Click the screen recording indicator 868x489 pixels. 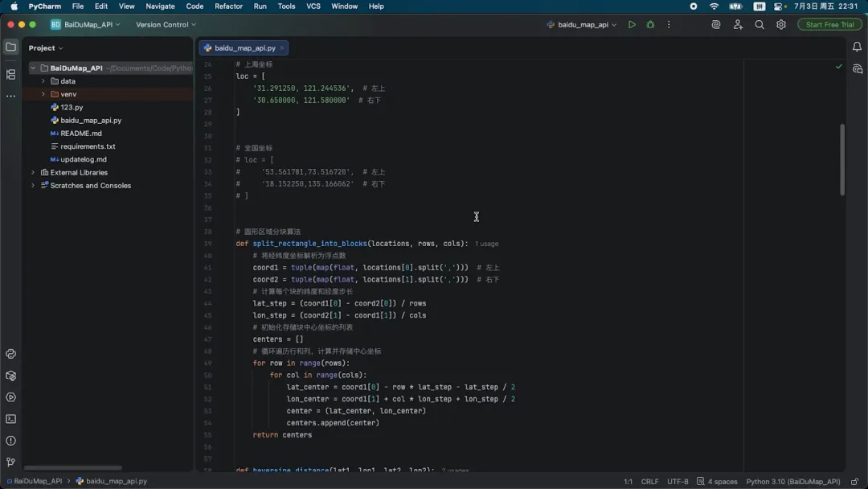pos(693,6)
